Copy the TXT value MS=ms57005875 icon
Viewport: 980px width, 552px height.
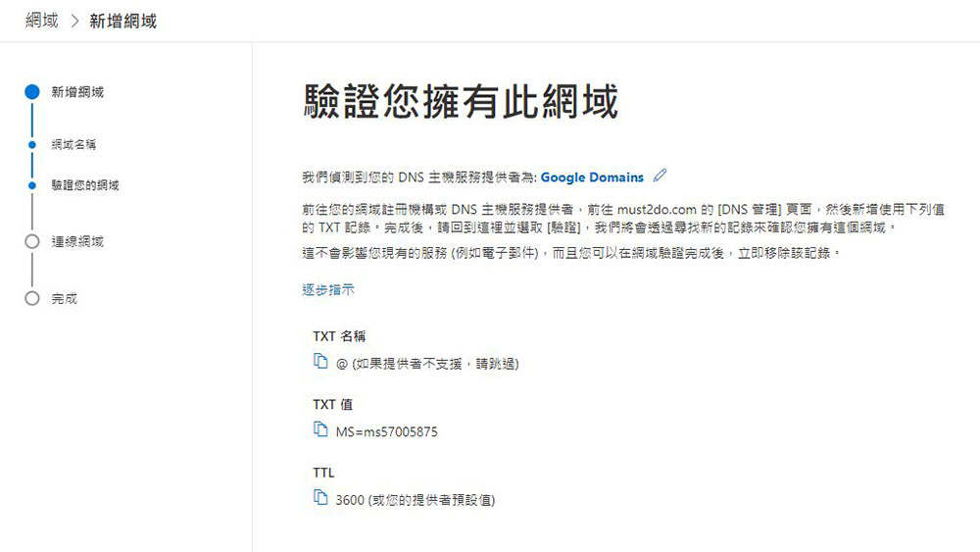pyautogui.click(x=320, y=429)
